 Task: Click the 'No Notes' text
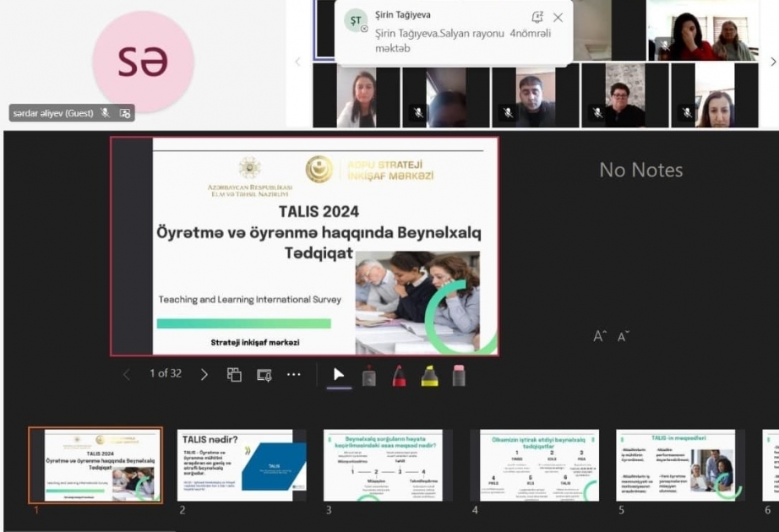pos(641,170)
